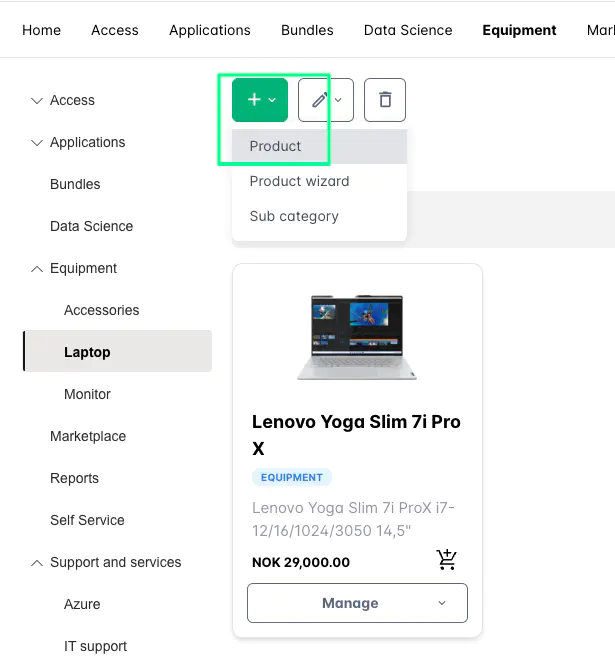Click the trash delete button

click(385, 100)
